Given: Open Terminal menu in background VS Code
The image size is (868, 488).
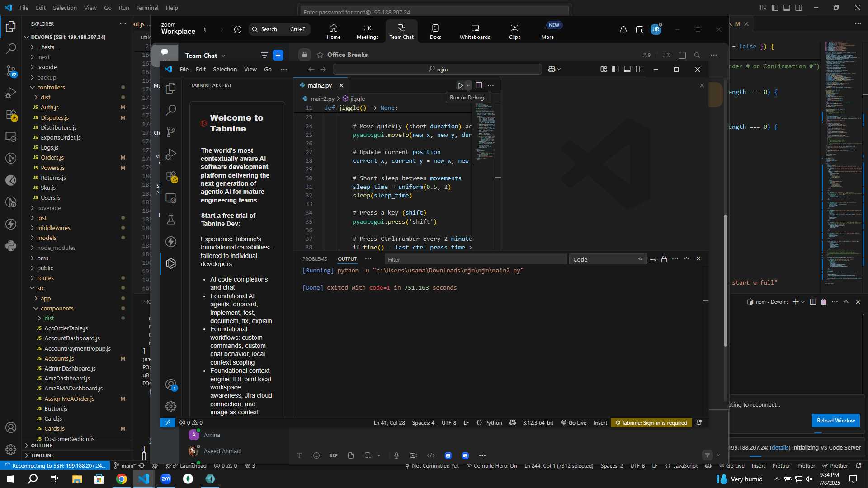Looking at the screenshot, I should (147, 8).
